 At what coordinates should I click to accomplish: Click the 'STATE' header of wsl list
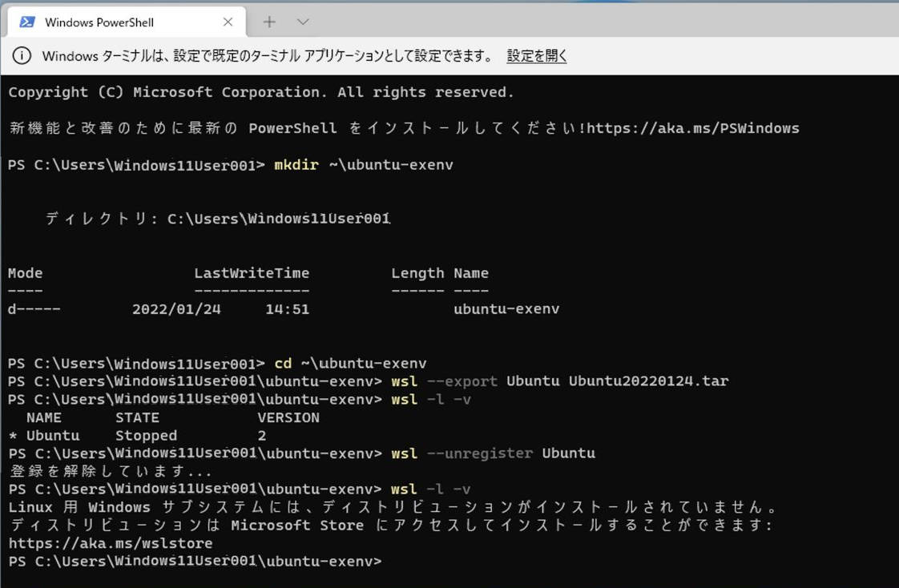(x=137, y=417)
